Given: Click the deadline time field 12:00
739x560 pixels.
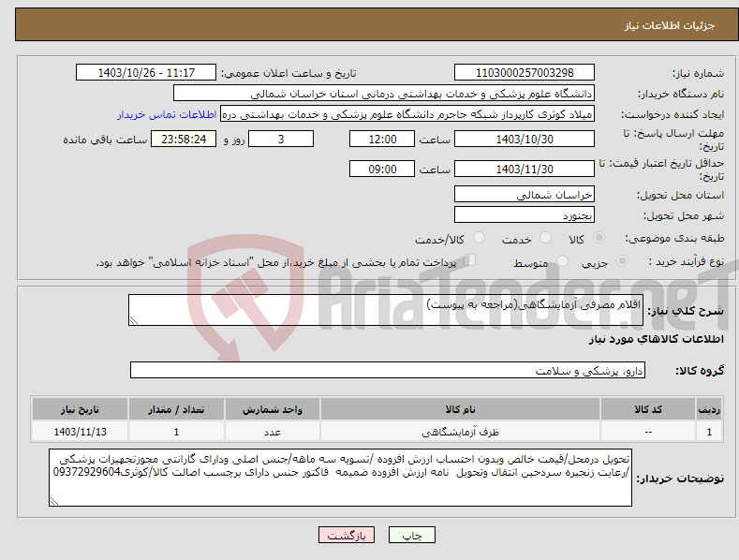Looking at the screenshot, I should pos(382,139).
